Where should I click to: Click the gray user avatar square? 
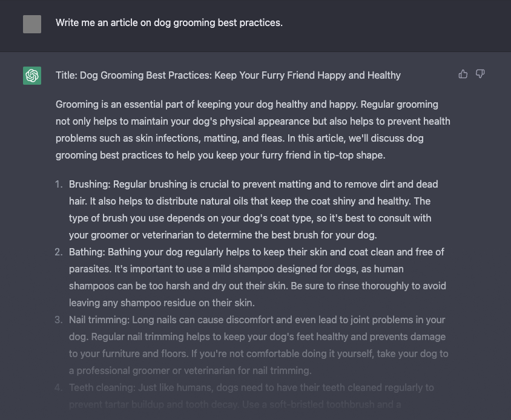click(x=32, y=24)
